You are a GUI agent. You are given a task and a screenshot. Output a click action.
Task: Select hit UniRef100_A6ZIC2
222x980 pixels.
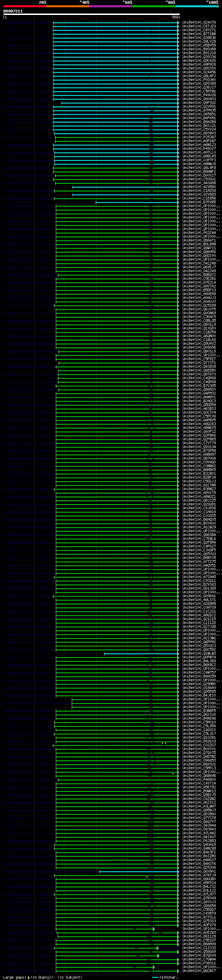pos(199,802)
